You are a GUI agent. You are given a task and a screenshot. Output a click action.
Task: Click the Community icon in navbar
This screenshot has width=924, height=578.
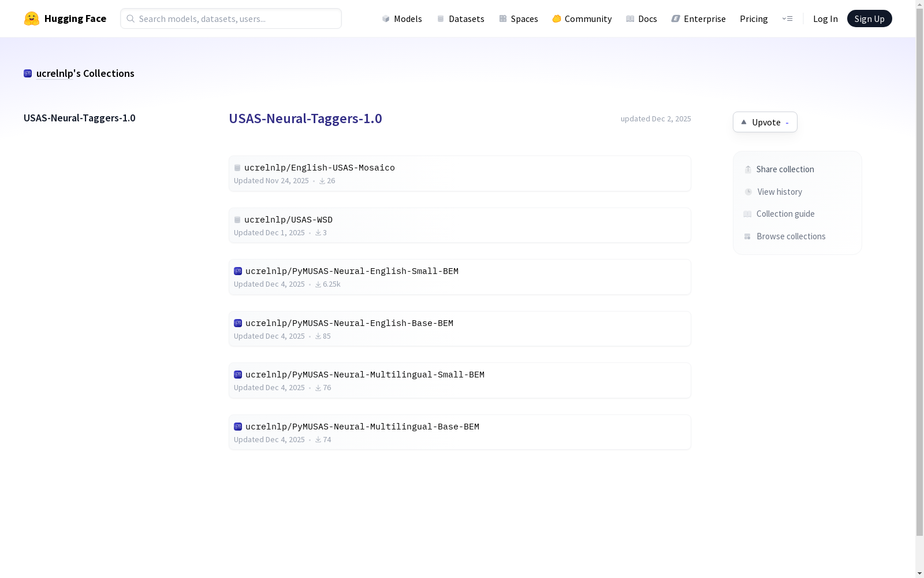[557, 18]
